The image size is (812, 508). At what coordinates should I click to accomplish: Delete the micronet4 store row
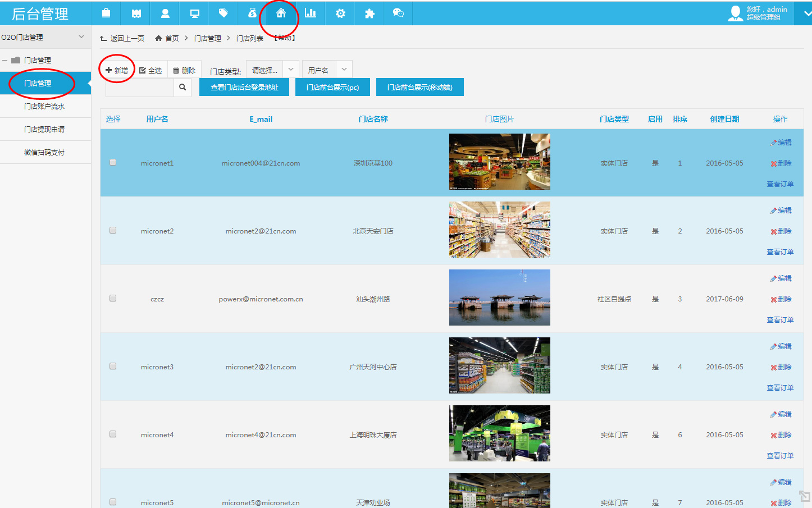(781, 435)
